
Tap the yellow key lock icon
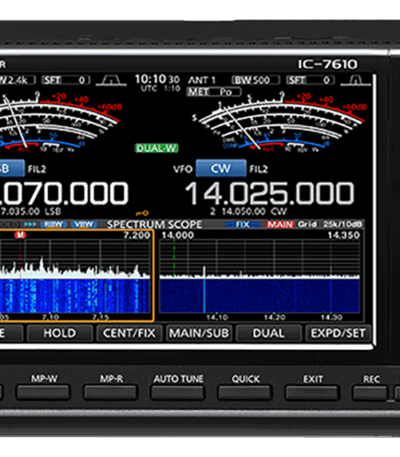142,213
